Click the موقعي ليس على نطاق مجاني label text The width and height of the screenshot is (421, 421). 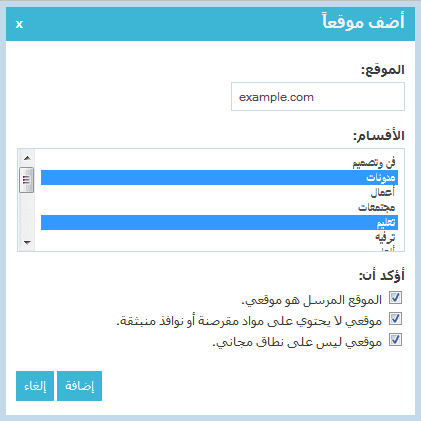pos(297,342)
